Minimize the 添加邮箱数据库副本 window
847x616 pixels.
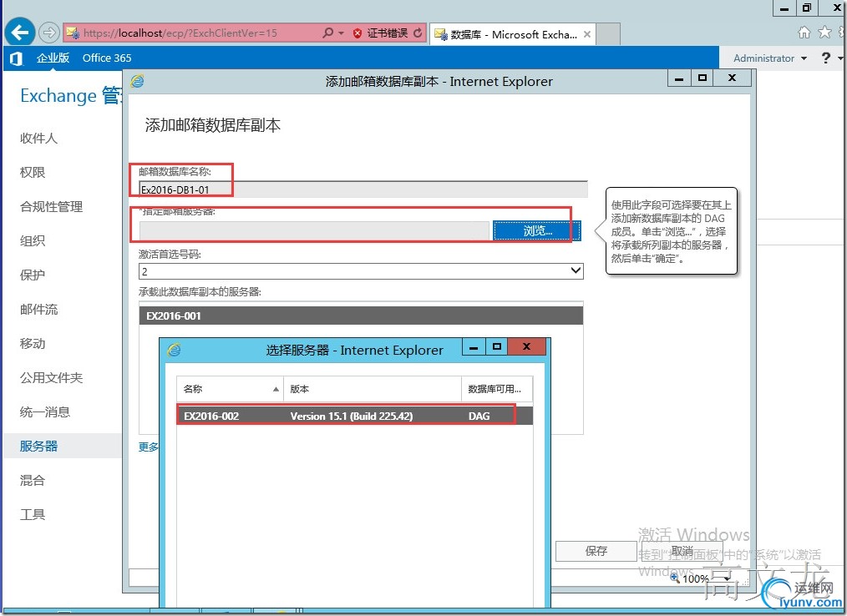click(680, 78)
